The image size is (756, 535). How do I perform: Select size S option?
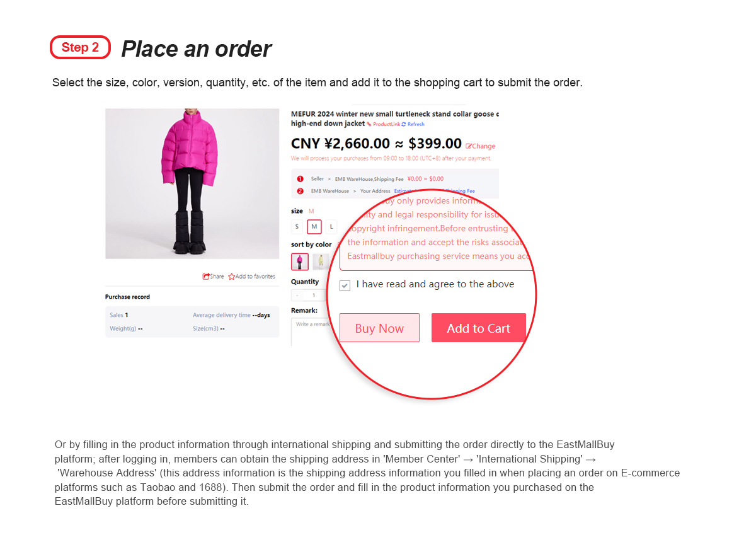[x=297, y=226]
